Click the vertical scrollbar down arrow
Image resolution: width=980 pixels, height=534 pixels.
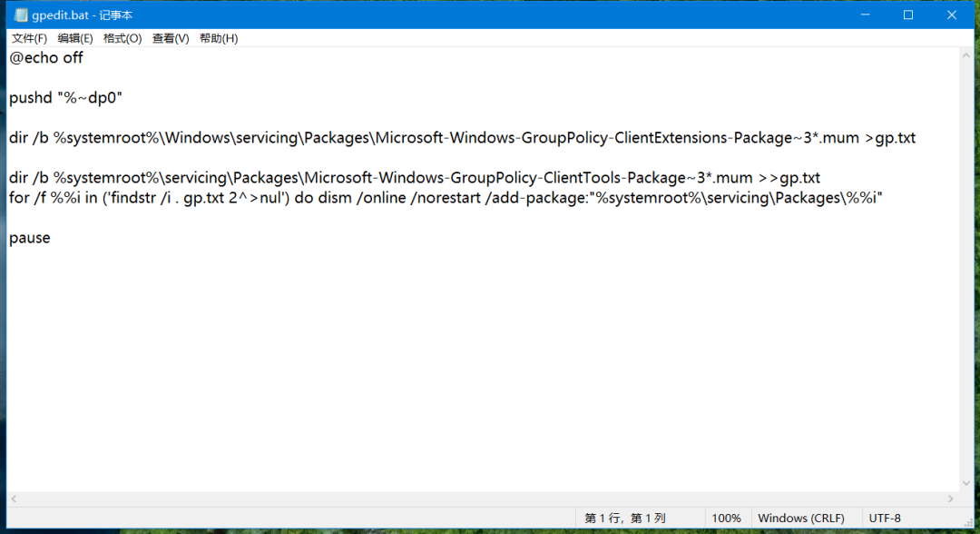[x=965, y=483]
